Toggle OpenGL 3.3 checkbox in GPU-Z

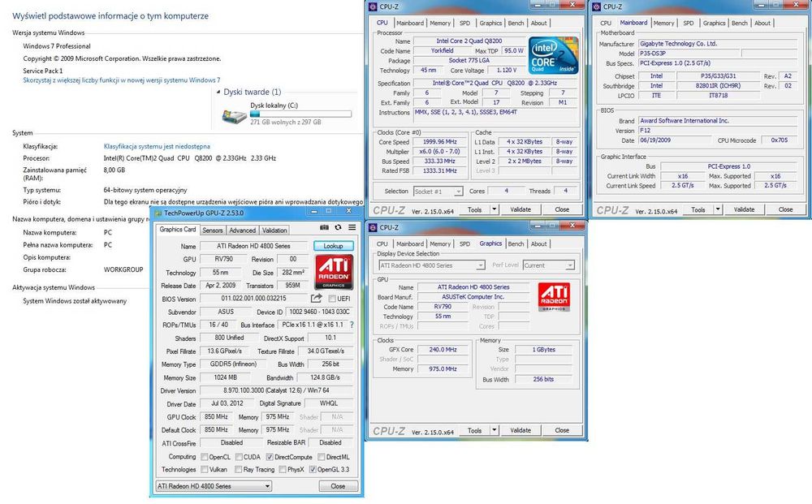[x=313, y=469]
